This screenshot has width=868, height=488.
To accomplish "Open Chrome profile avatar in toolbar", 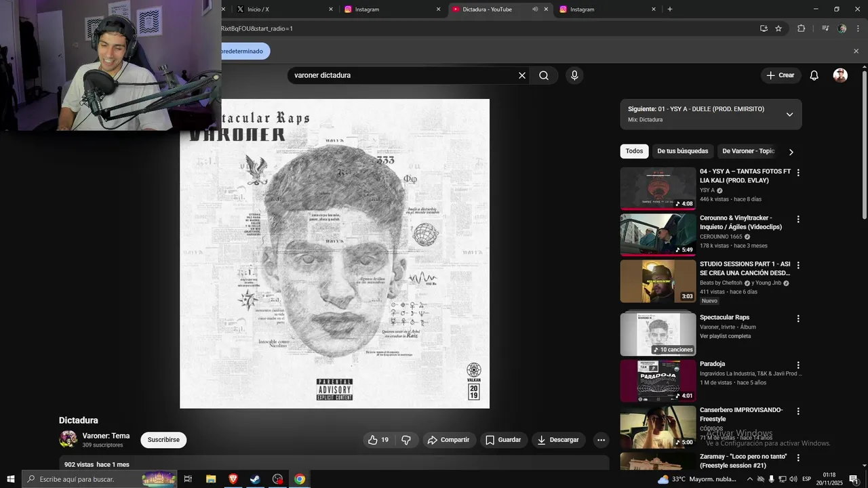I will [842, 28].
